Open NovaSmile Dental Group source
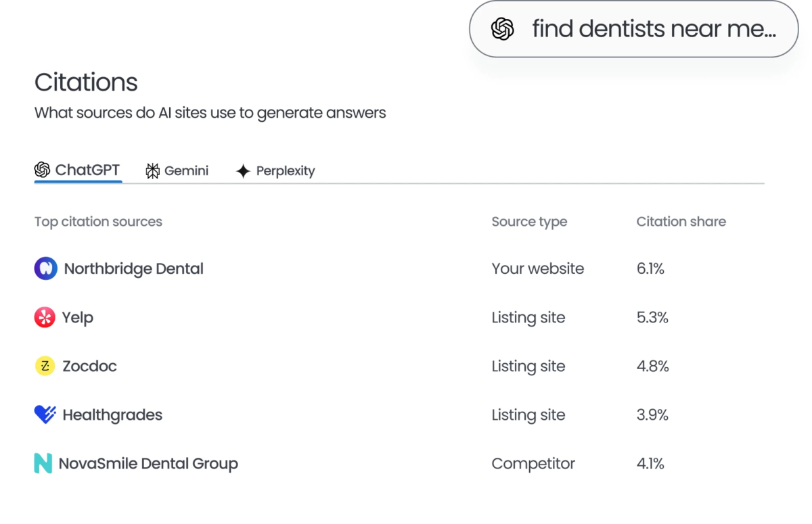 coord(148,463)
